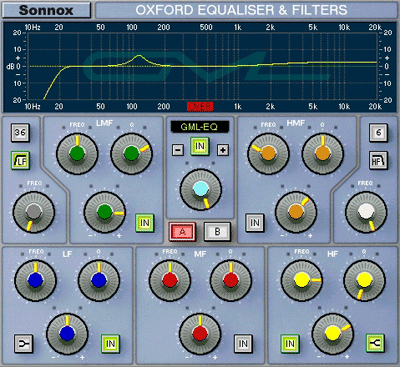This screenshot has height=367, width=400.
Task: Click the LMF Q green knob
Action: pyautogui.click(x=131, y=154)
